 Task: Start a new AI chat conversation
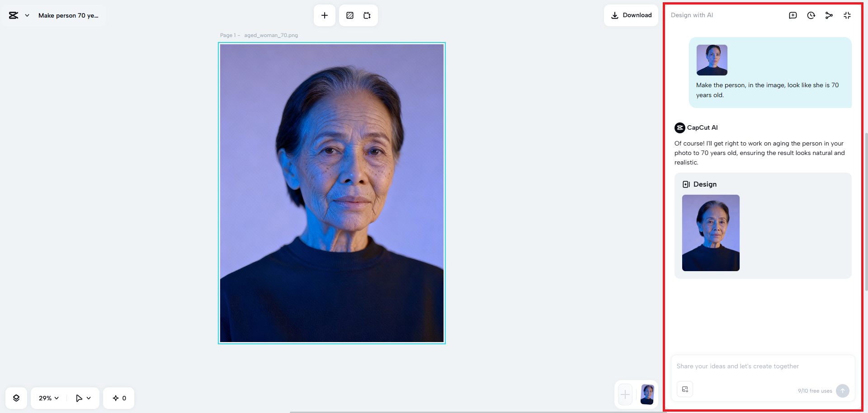coord(793,15)
